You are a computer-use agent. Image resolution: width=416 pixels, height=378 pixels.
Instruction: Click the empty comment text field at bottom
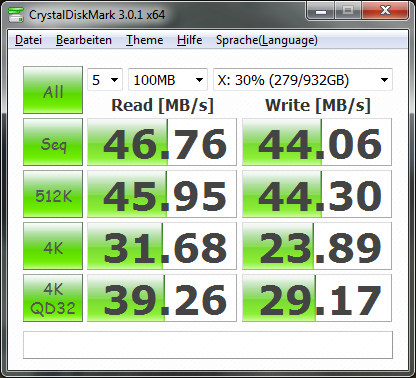pyautogui.click(x=208, y=345)
